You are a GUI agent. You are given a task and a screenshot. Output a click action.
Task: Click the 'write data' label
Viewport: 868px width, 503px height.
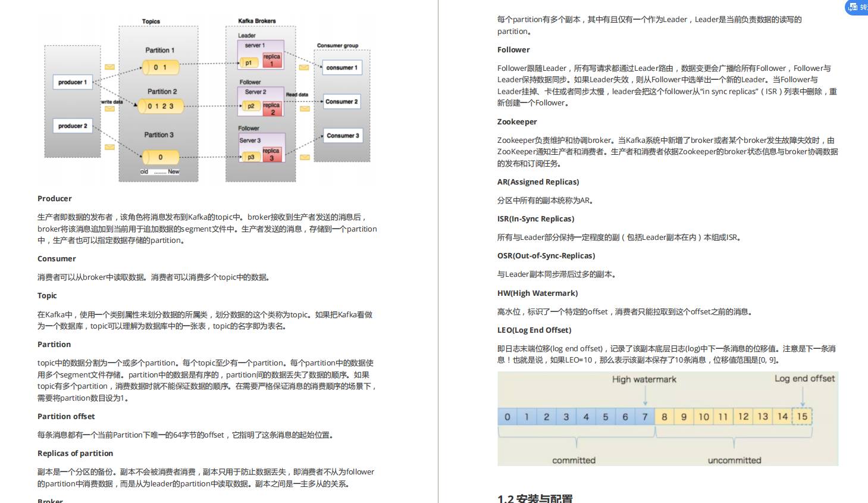click(x=112, y=102)
